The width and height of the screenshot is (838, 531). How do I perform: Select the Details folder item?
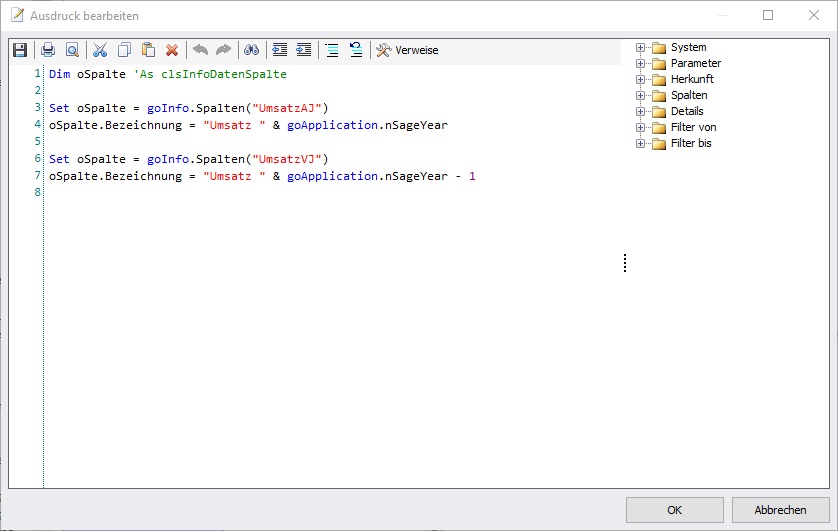coord(687,112)
